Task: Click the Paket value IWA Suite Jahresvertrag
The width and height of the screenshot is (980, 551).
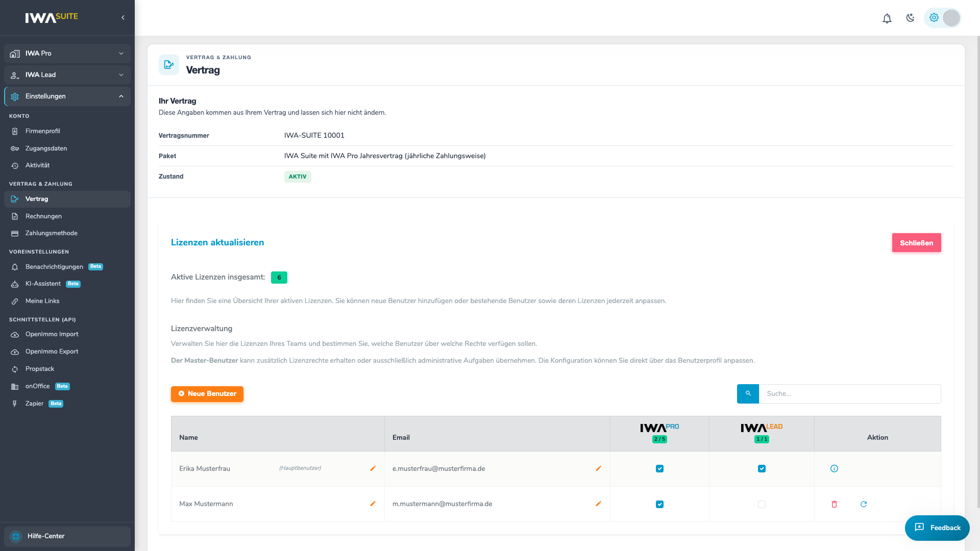Action: (x=385, y=156)
